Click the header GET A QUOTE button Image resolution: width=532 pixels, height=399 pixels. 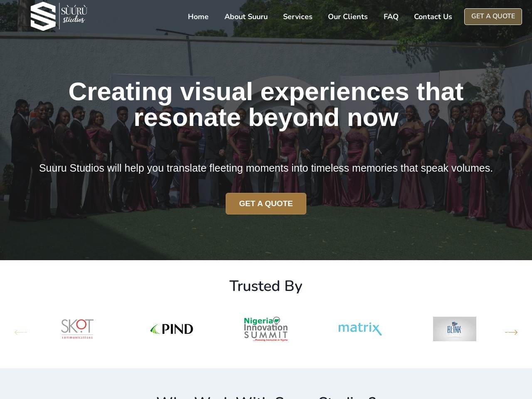point(493,17)
